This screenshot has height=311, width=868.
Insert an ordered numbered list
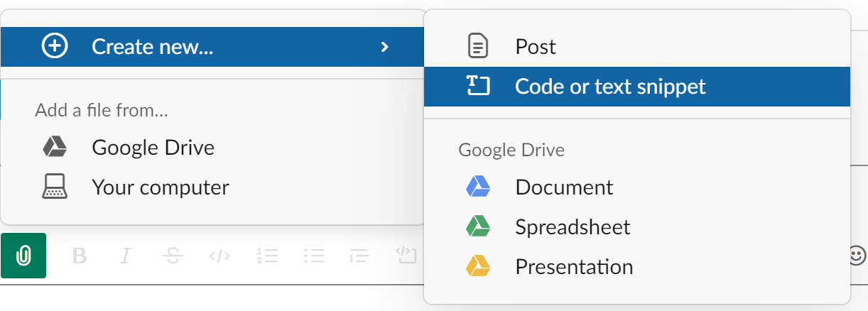pos(267,256)
